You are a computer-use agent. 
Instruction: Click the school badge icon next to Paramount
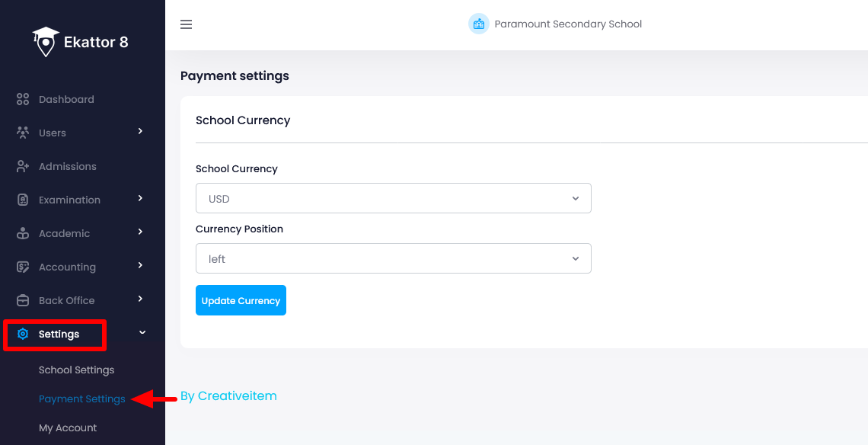point(479,24)
